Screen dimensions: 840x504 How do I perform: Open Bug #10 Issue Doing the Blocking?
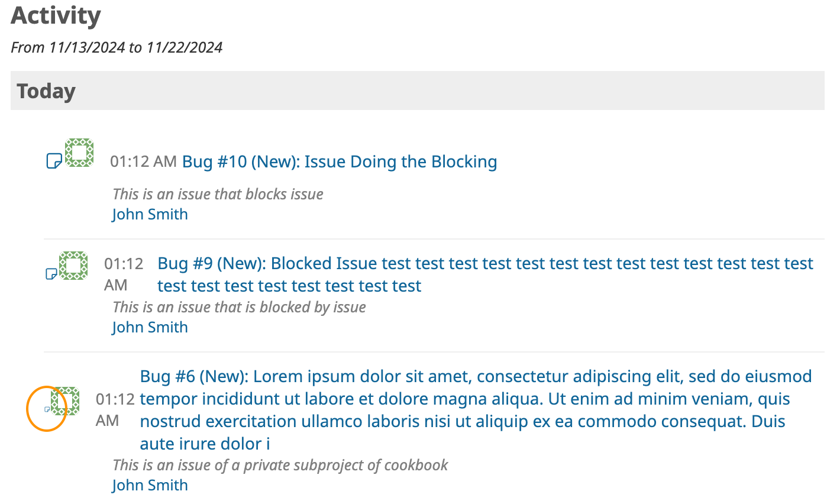tap(340, 161)
